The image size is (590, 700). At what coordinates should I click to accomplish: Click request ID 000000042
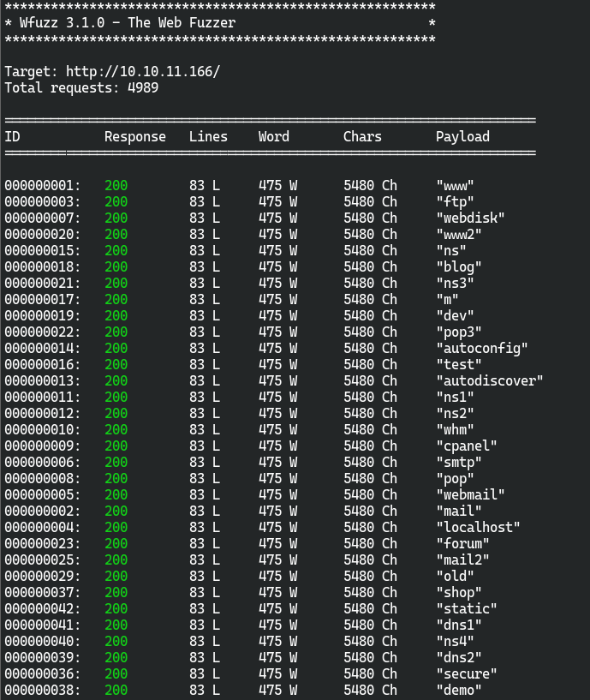pyautogui.click(x=42, y=608)
